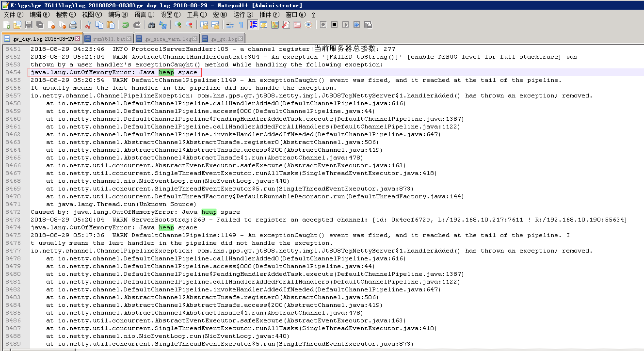Viewport: 644px width, 351px height.
Task: Open a file using the Open folder icon
Action: click(x=17, y=25)
